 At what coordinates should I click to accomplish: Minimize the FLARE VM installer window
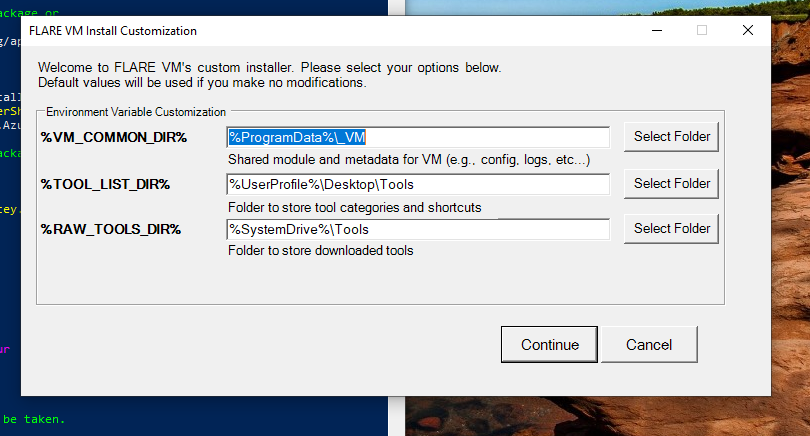click(656, 31)
